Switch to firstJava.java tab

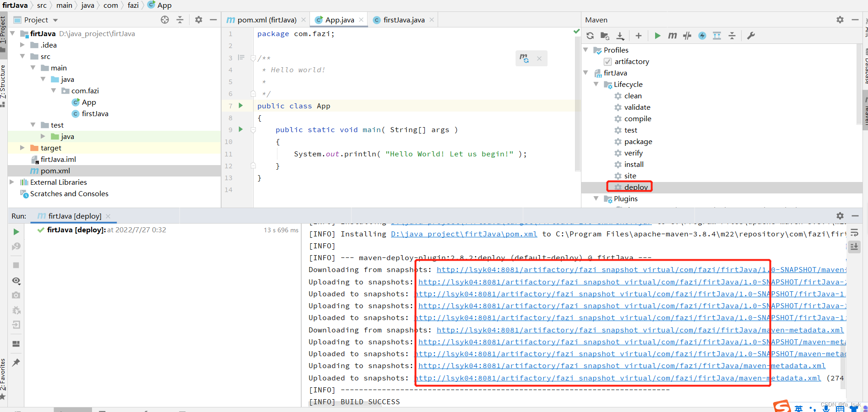pos(404,20)
